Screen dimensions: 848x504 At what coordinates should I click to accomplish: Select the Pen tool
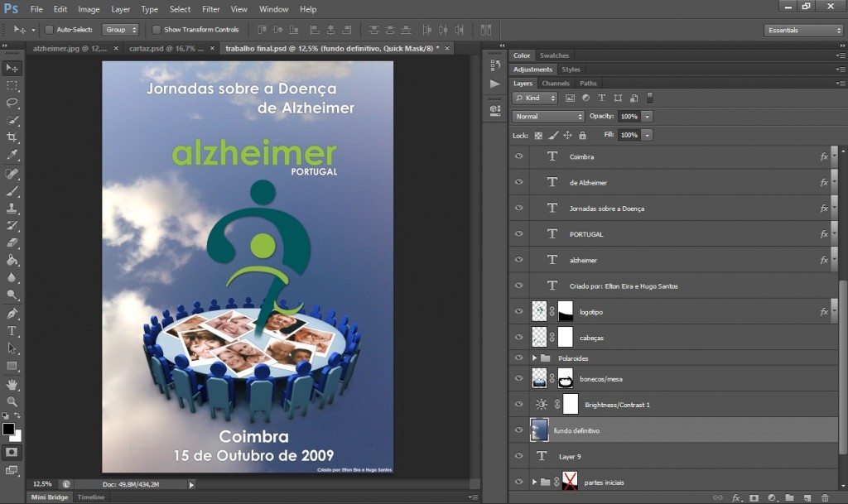(12, 314)
